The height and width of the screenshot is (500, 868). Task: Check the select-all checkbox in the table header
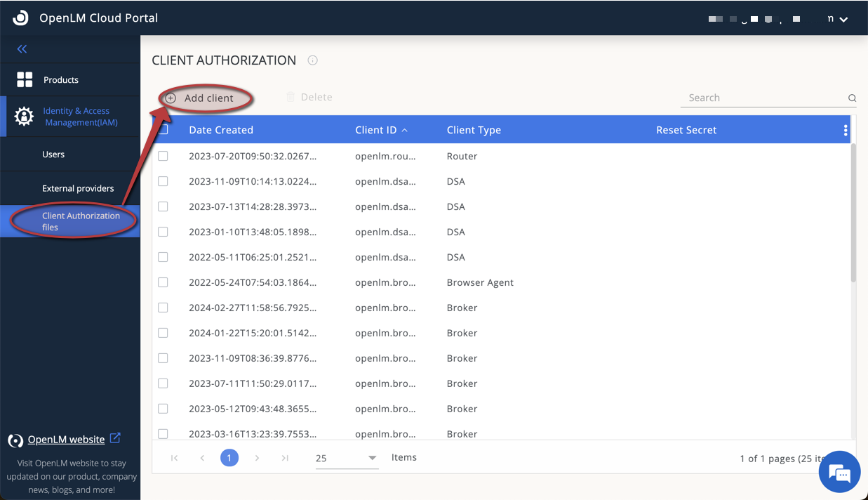click(x=163, y=130)
